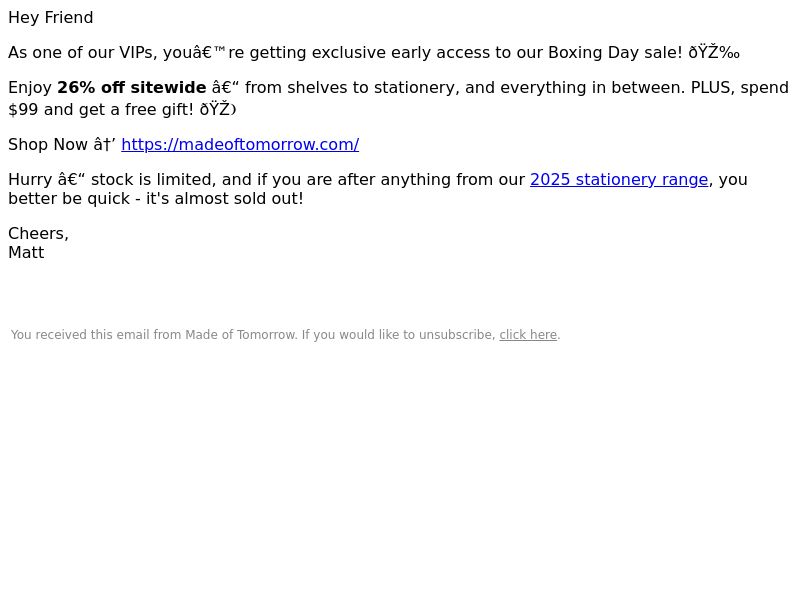Image resolution: width=800 pixels, height=600 pixels.
Task: Click the 'Hey Friend' greeting text
Action: pos(51,17)
